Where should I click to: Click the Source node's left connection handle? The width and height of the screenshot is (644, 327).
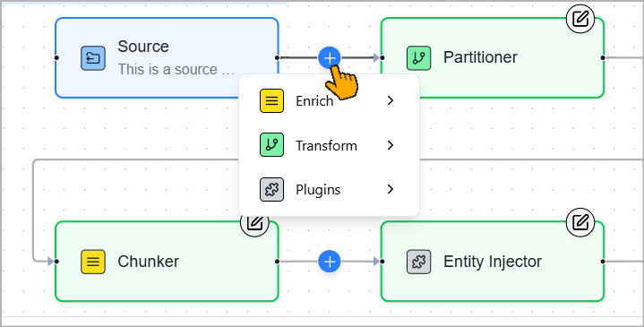pos(56,58)
